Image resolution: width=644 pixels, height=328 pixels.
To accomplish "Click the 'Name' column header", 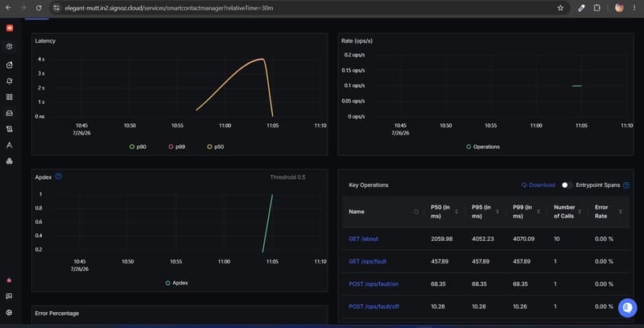I will (x=357, y=212).
